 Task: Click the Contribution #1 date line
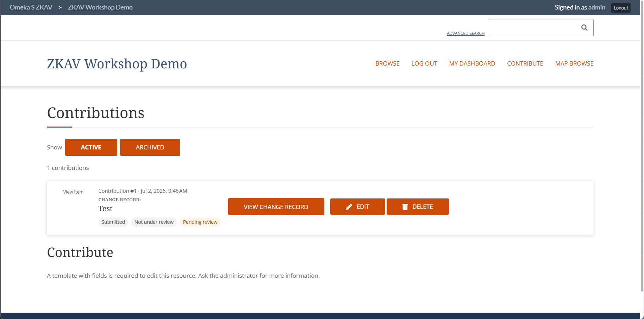(143, 191)
